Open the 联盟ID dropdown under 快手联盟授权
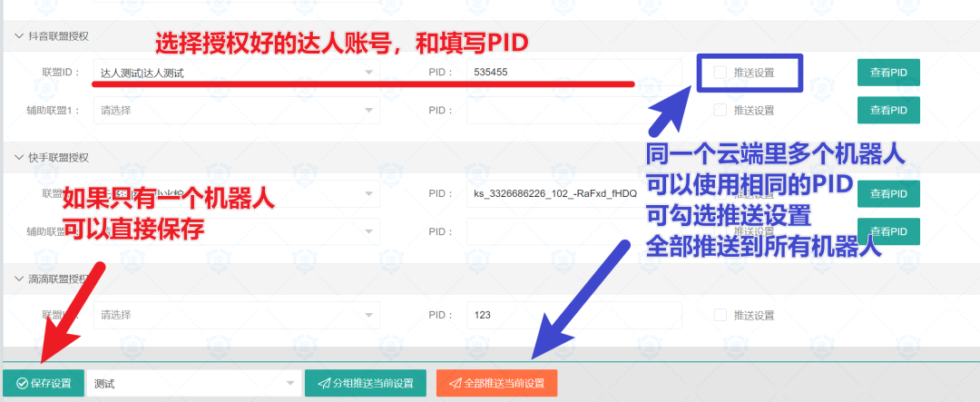The height and width of the screenshot is (402, 980). (x=237, y=194)
